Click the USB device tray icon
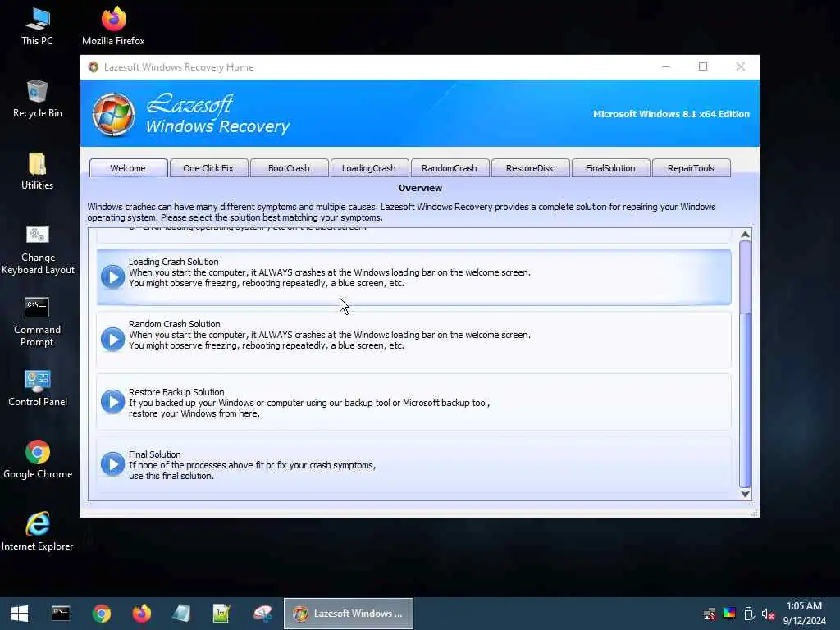 click(x=749, y=614)
